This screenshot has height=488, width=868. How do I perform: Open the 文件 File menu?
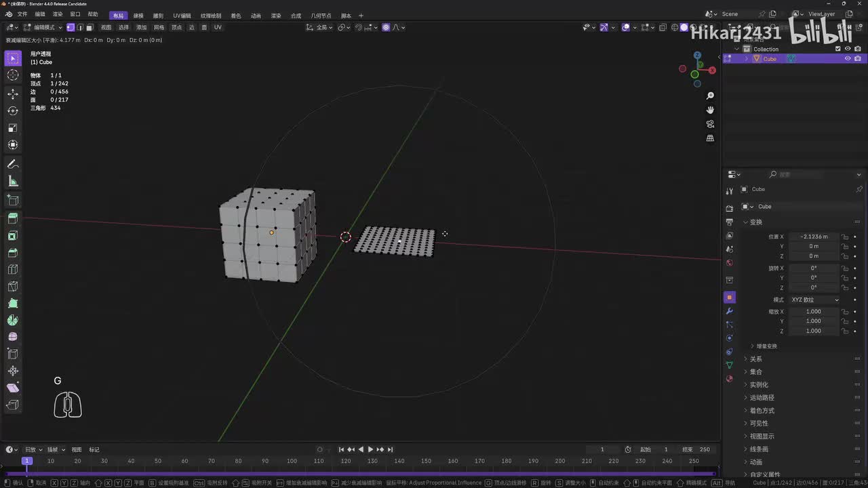pos(22,15)
